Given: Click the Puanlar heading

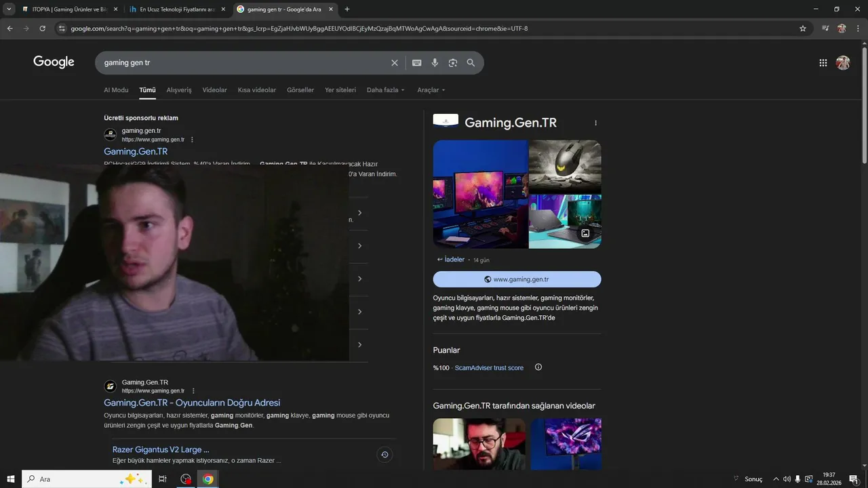Looking at the screenshot, I should [446, 350].
